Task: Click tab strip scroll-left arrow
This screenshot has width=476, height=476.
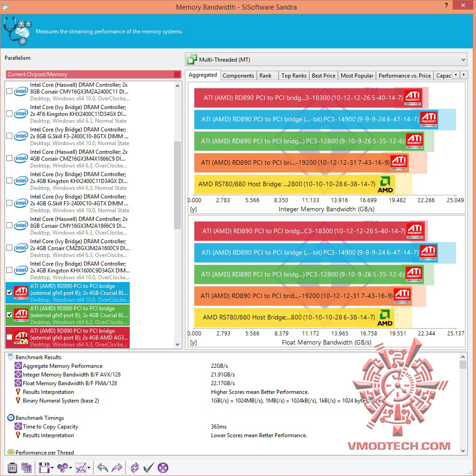Action: (456, 75)
